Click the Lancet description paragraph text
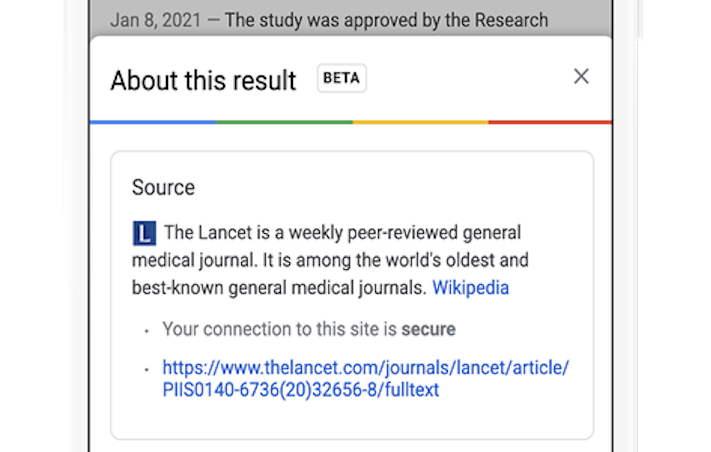Screen dimensions: 711x452 [330, 260]
